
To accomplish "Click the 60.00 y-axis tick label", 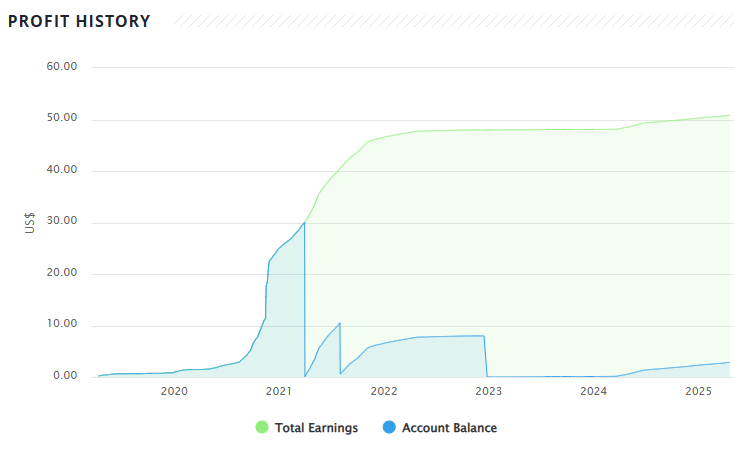I will tap(63, 67).
